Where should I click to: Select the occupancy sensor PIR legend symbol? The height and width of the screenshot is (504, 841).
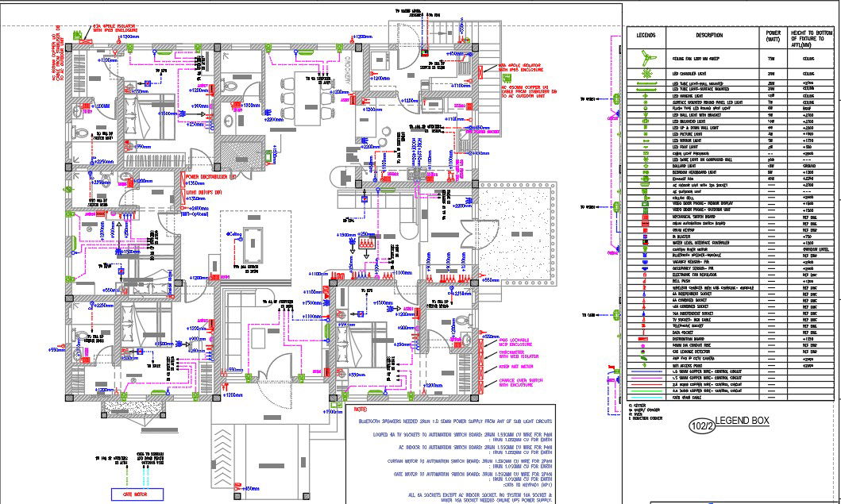coord(644,270)
